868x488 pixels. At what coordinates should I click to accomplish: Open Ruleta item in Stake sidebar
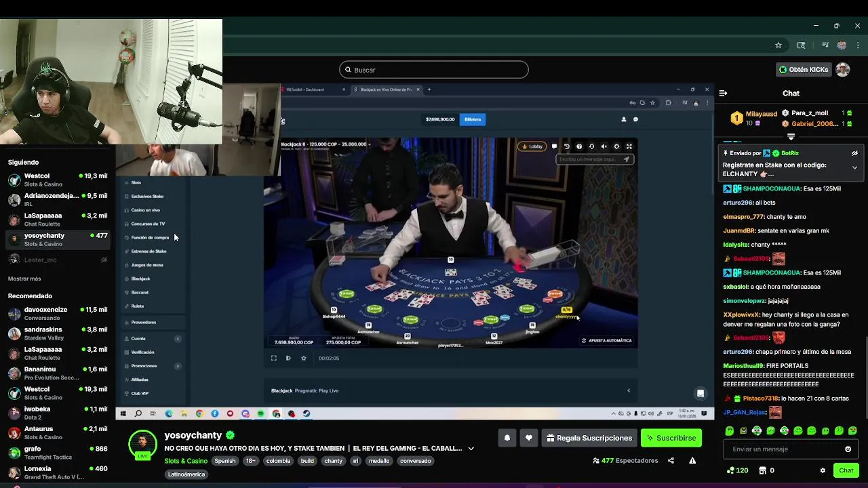[137, 306]
